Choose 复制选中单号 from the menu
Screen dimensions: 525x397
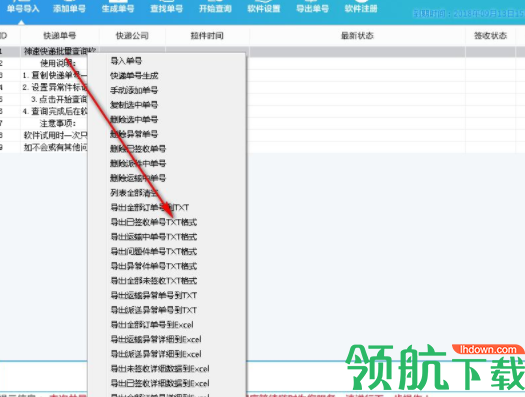(x=134, y=105)
